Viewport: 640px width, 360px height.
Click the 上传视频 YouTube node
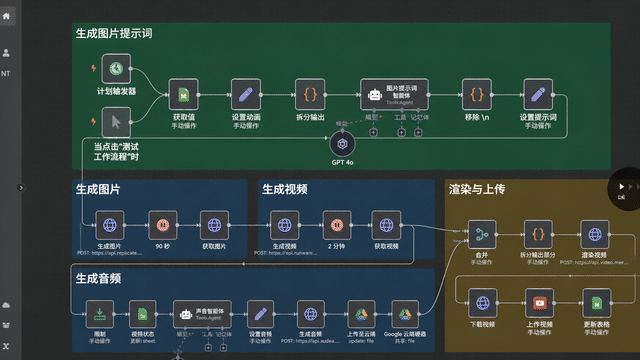pyautogui.click(x=539, y=303)
